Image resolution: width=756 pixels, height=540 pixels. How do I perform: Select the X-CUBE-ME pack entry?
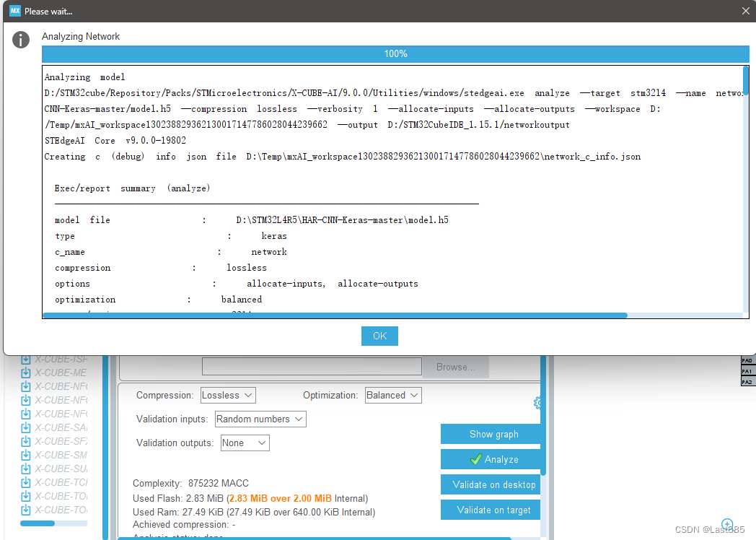click(61, 373)
